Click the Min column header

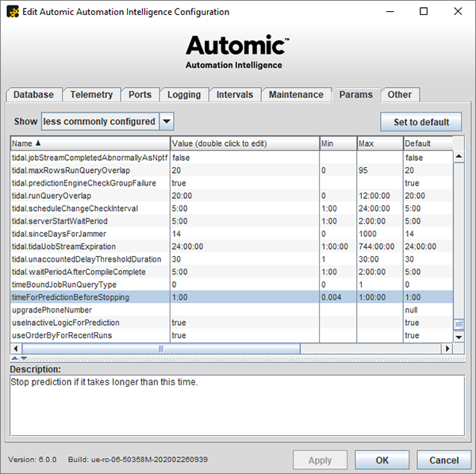(x=338, y=143)
